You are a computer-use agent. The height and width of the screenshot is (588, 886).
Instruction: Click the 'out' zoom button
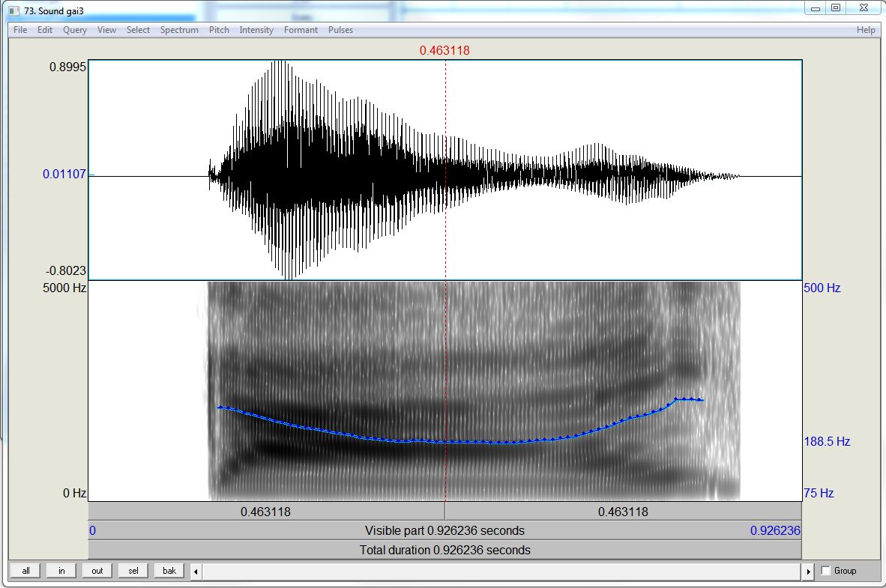tap(97, 571)
